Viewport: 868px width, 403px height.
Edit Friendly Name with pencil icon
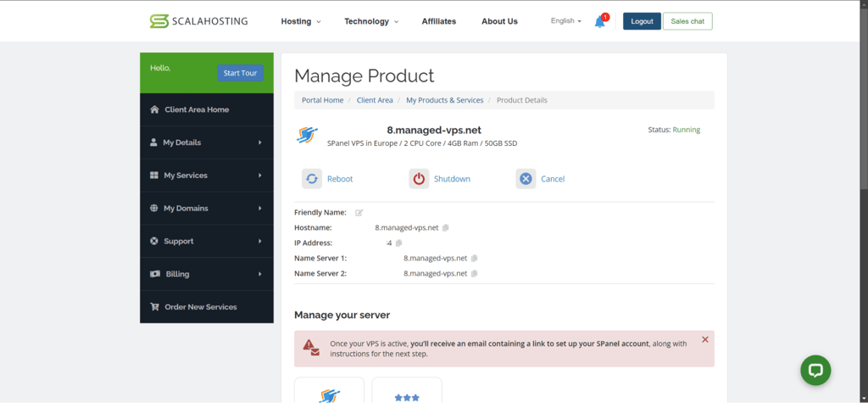pos(359,212)
